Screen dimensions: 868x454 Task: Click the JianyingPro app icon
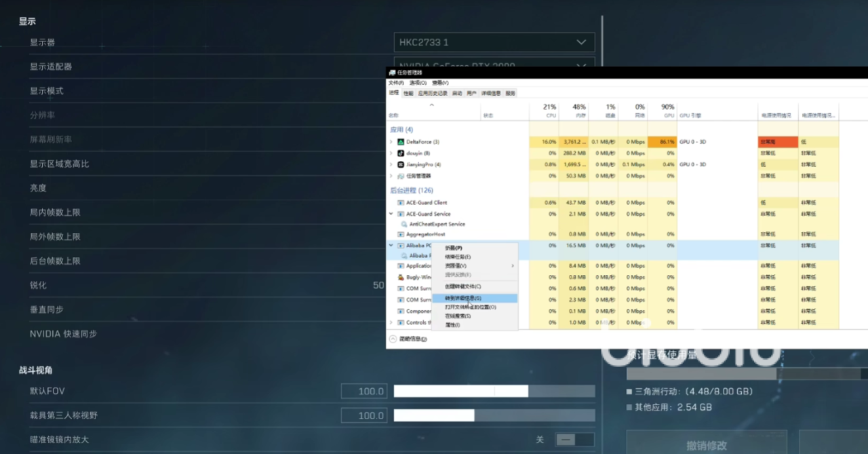click(401, 164)
